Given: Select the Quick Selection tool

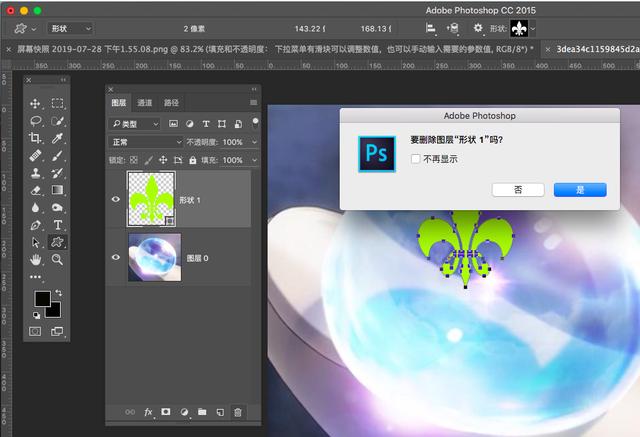Looking at the screenshot, I should [x=57, y=121].
